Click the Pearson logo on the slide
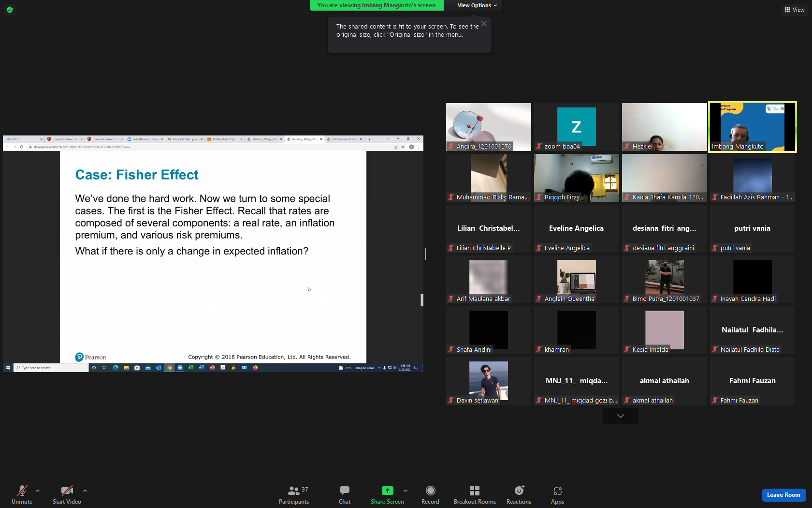This screenshot has width=812, height=508. [x=90, y=357]
